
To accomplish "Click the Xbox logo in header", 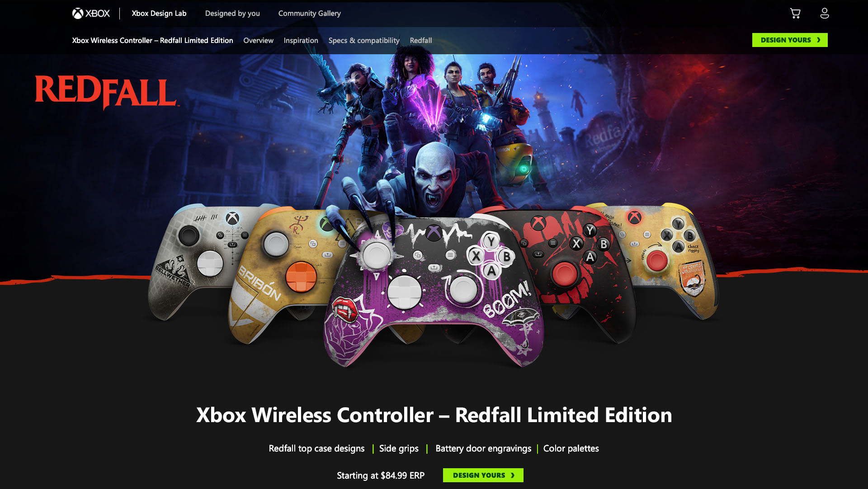I will point(91,14).
